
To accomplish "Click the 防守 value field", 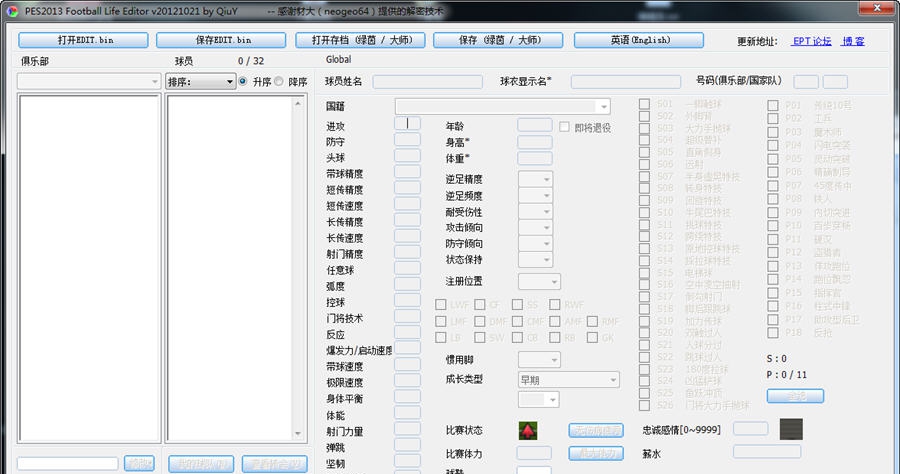I will [408, 139].
